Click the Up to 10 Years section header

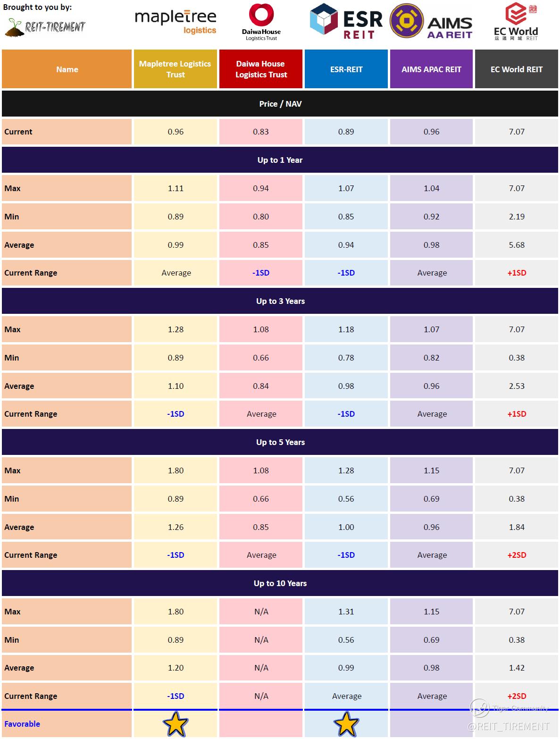tap(280, 583)
